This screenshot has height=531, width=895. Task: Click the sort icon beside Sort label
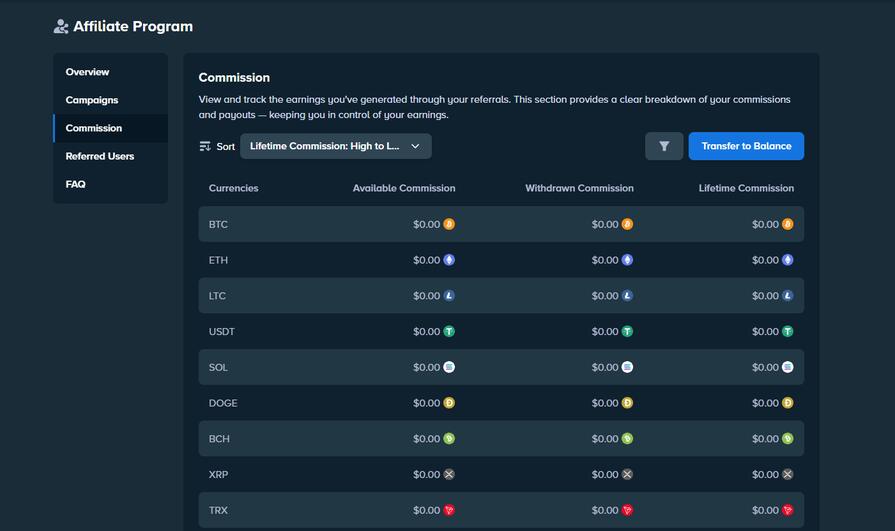point(205,146)
